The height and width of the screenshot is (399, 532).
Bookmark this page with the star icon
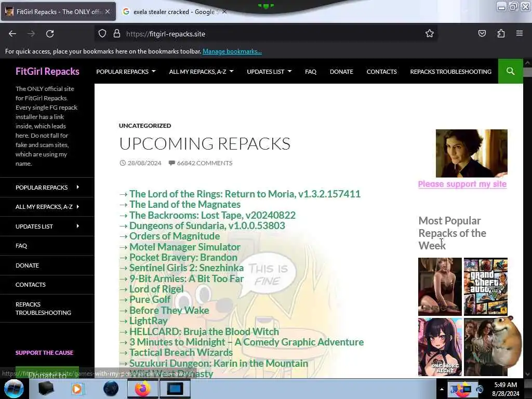[430, 34]
